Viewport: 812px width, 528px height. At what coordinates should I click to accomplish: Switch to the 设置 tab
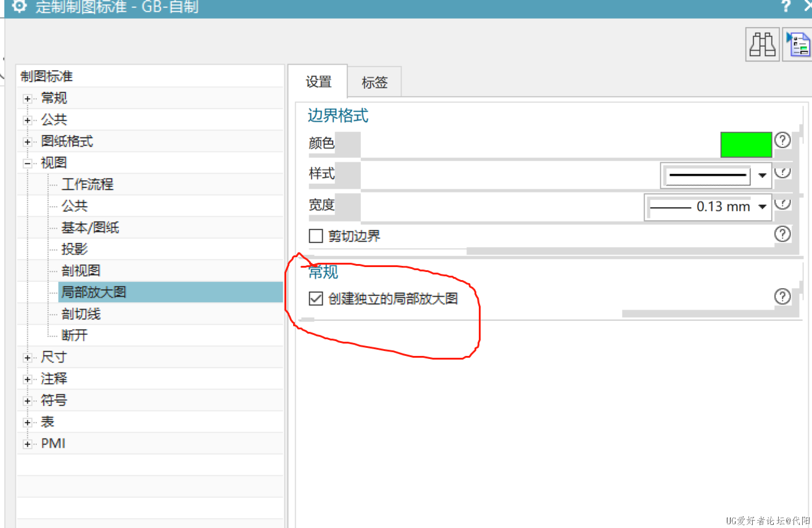(x=318, y=81)
